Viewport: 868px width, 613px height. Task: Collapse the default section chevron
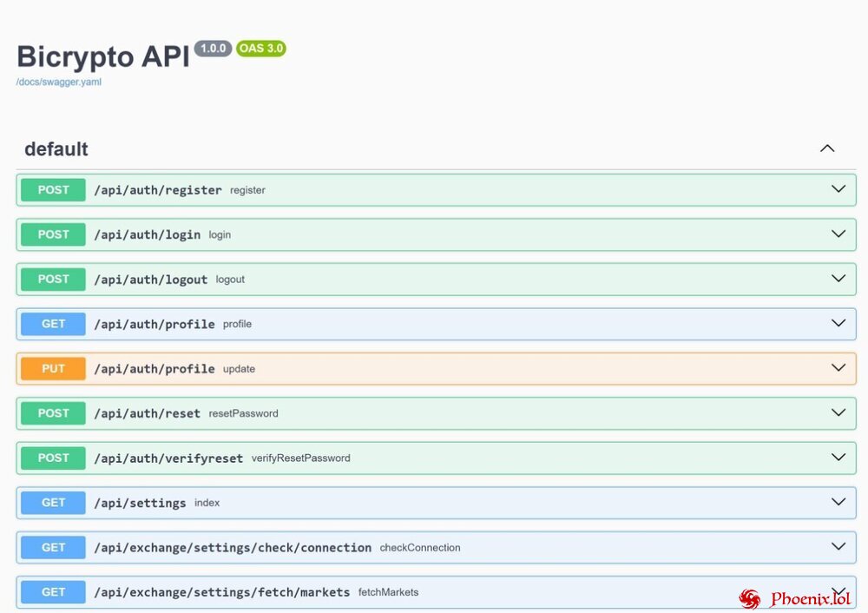click(826, 148)
